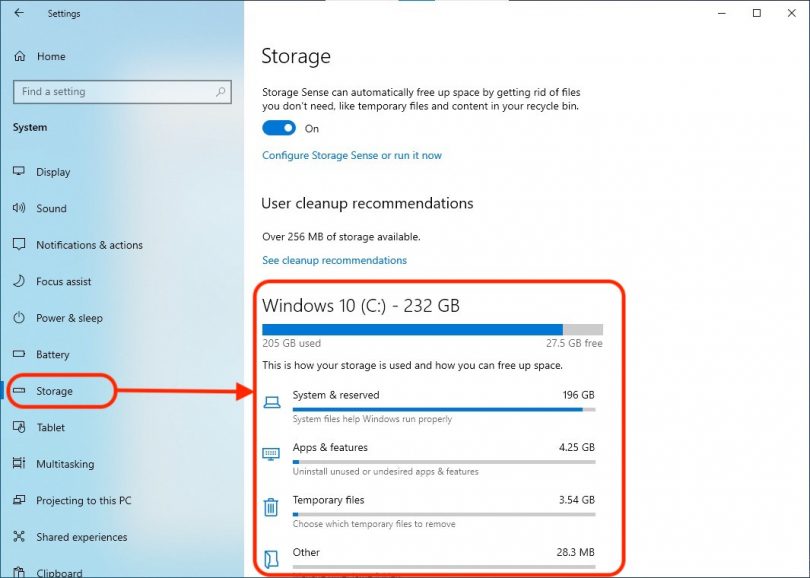Click the Apps & features keyboard icon
810x578 pixels.
(x=271, y=454)
